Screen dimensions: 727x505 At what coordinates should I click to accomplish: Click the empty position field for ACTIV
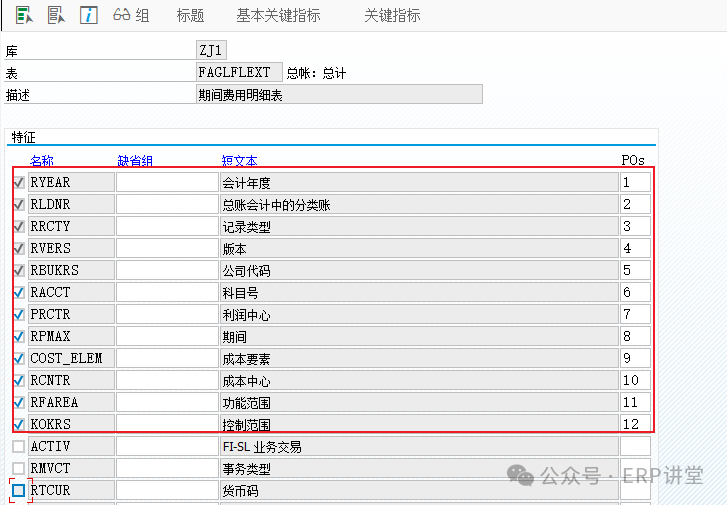coord(635,446)
